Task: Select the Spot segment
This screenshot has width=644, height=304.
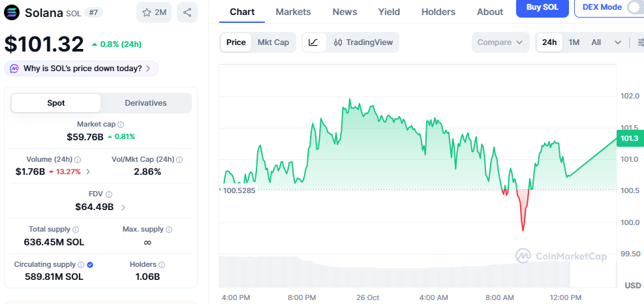Action: pyautogui.click(x=56, y=102)
